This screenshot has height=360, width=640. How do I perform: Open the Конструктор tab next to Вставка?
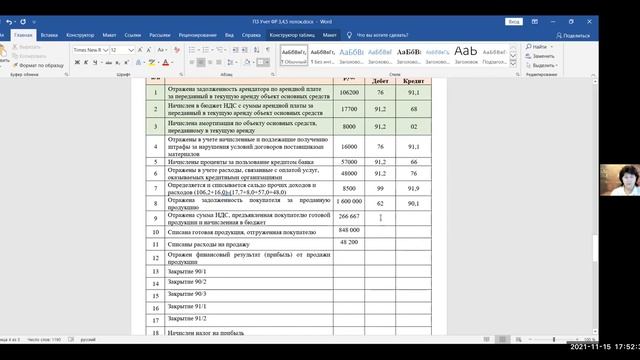coord(80,35)
